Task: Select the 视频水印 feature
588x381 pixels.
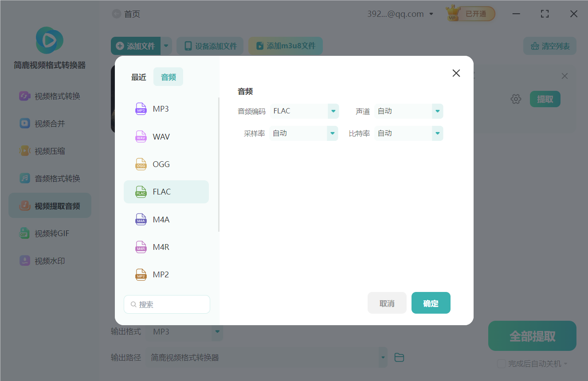Action: pyautogui.click(x=50, y=260)
